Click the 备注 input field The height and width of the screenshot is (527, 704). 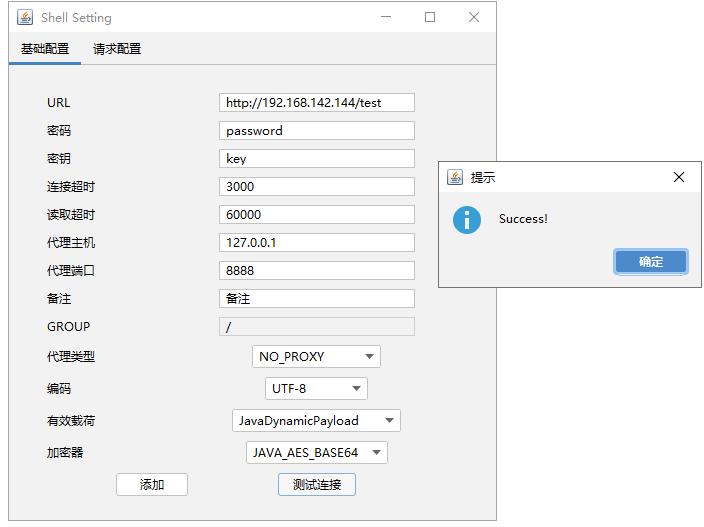point(317,299)
